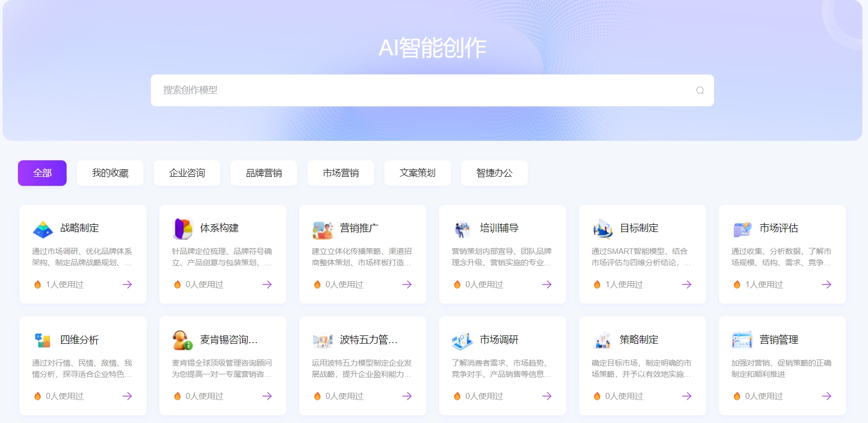Click the 营销推广 card icon
This screenshot has width=868, height=423.
point(323,229)
